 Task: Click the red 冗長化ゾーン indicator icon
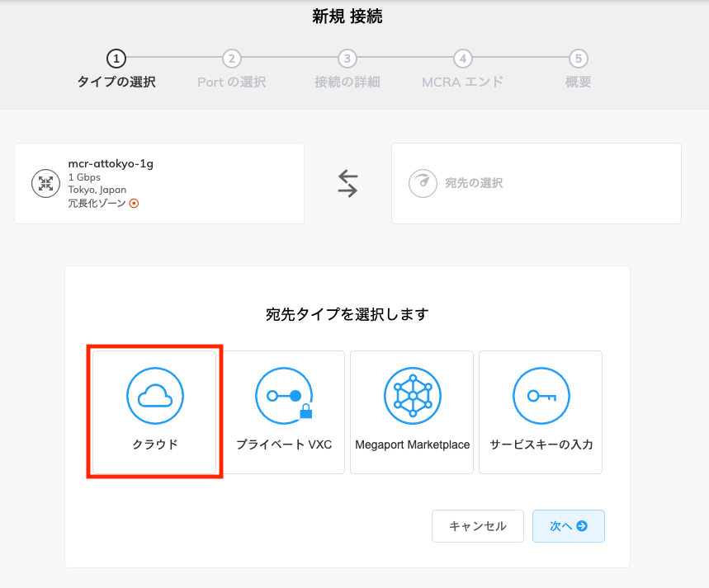click(134, 203)
